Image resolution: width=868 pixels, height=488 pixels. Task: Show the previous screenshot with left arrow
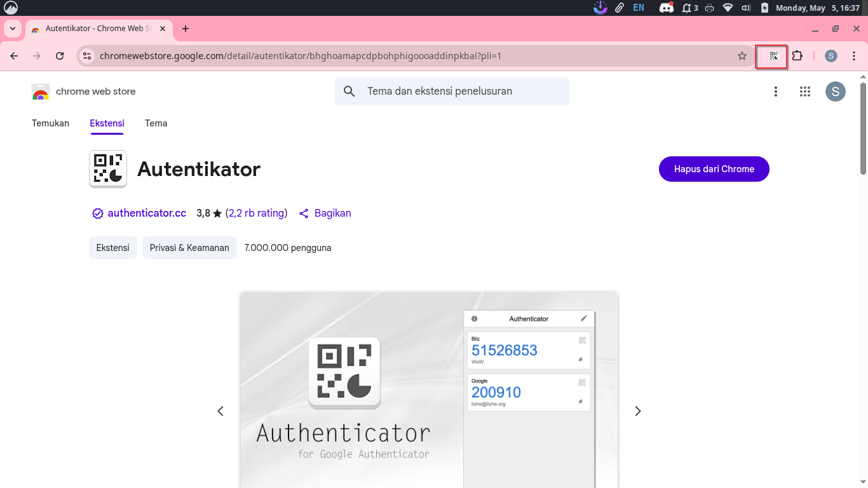click(220, 411)
